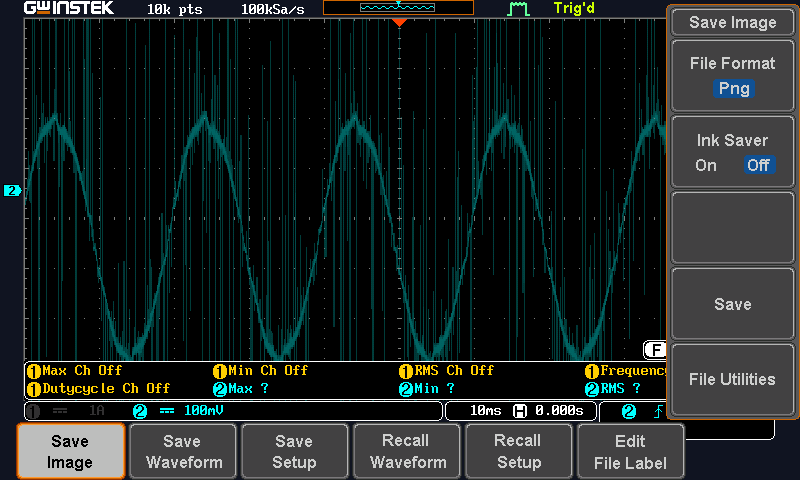The width and height of the screenshot is (800, 480).
Task: Click the green trigger waveform icon
Action: [518, 9]
